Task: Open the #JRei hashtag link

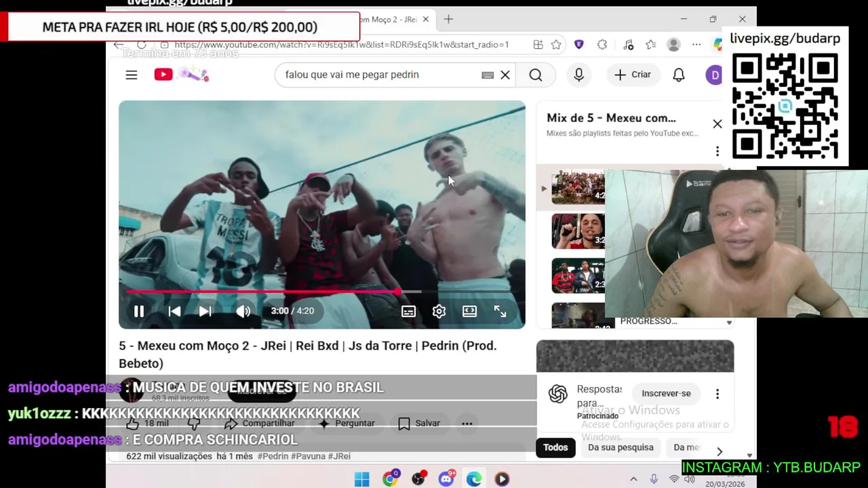Action: (339, 456)
